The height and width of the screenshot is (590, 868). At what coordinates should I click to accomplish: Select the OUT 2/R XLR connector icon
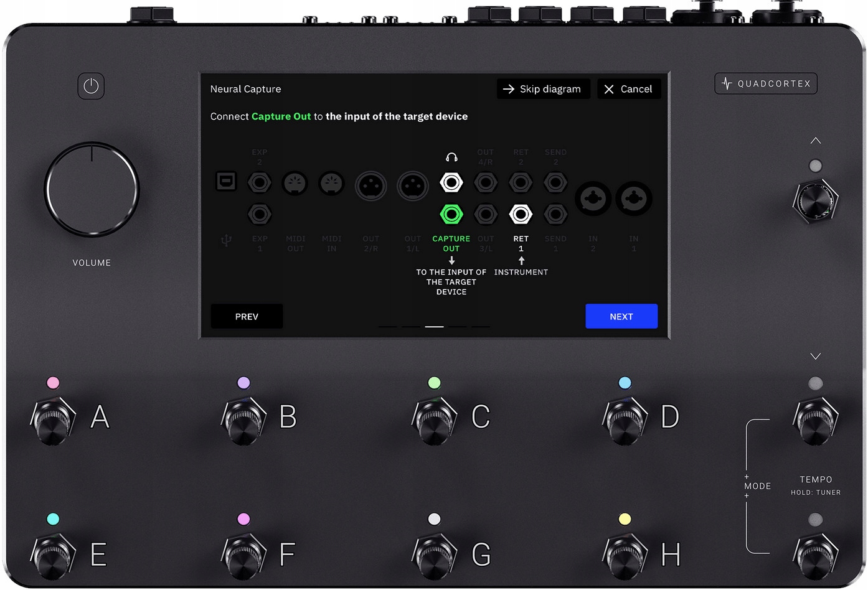(370, 186)
